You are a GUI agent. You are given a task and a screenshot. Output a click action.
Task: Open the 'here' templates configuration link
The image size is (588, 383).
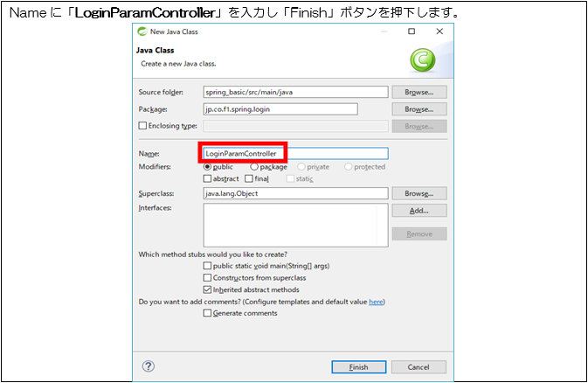[x=375, y=302]
